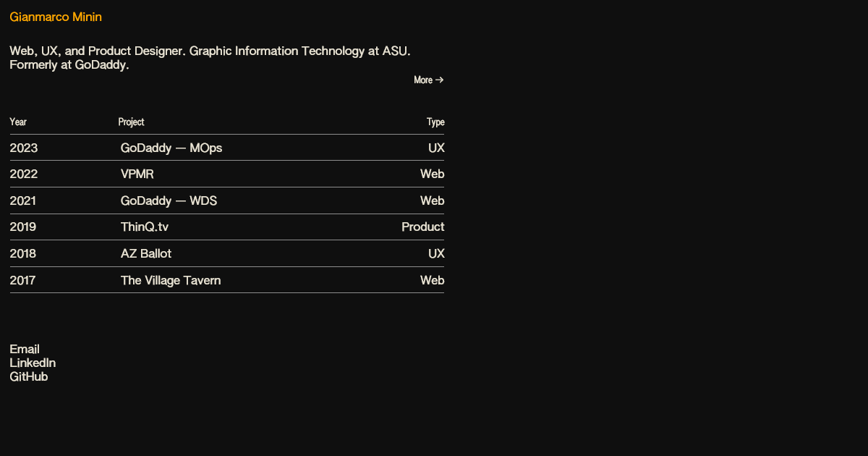
Task: Click the arrow icon next to More
Action: coord(440,80)
